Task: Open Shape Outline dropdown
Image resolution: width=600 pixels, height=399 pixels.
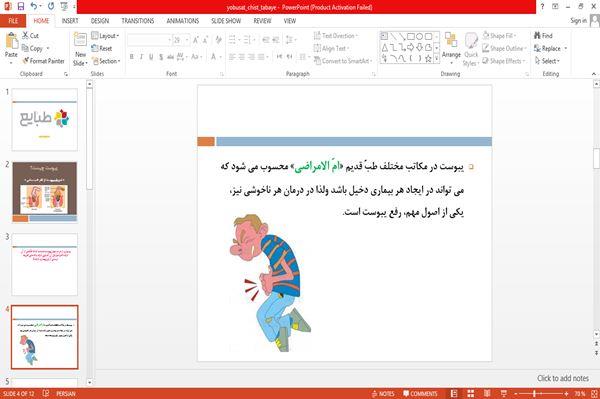Action: click(x=505, y=48)
